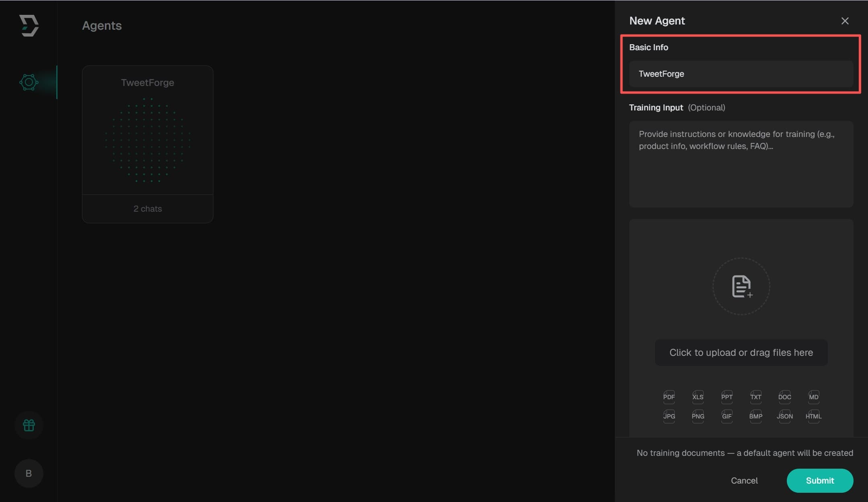Click to upload or drag files button
The height and width of the screenshot is (502, 868).
pos(741,353)
